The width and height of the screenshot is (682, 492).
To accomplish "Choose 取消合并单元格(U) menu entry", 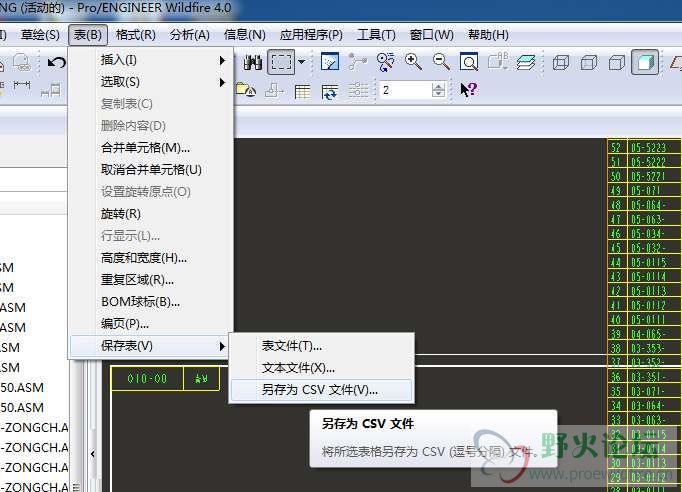I will point(150,170).
